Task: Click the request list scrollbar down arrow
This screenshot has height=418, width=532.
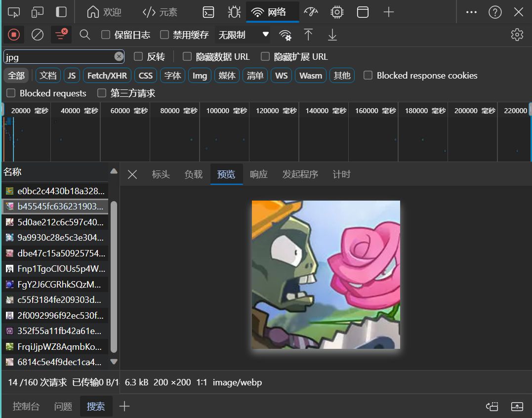Action: point(114,362)
